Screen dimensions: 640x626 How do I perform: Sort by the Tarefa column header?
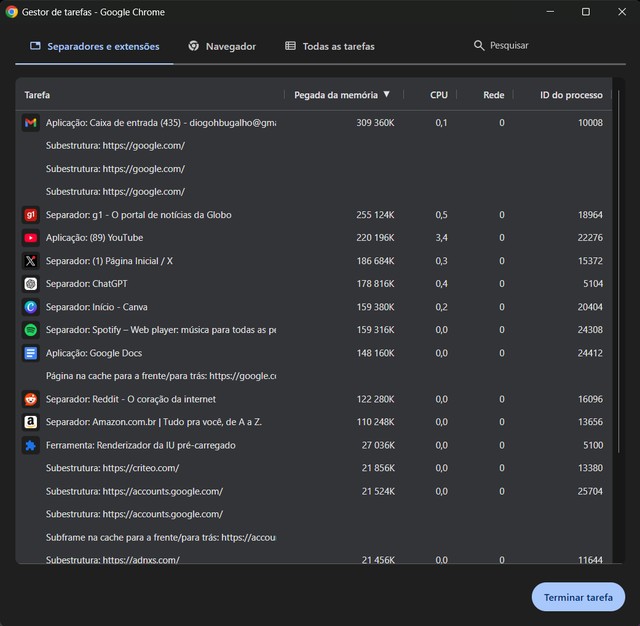coord(37,95)
